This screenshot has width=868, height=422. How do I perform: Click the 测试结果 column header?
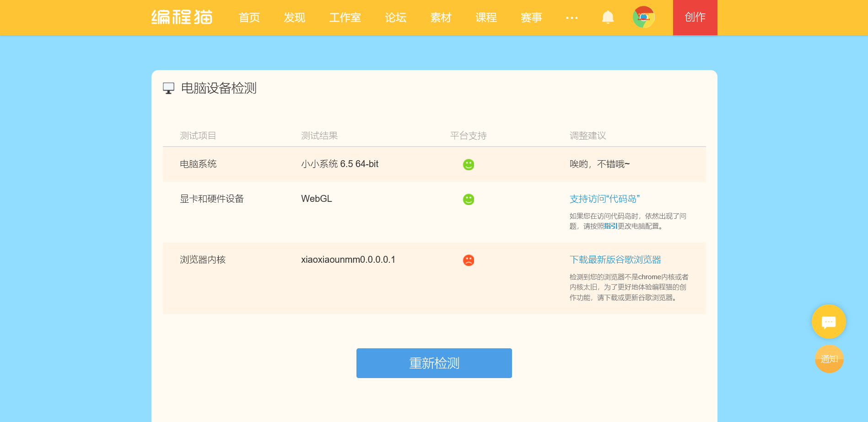point(319,135)
